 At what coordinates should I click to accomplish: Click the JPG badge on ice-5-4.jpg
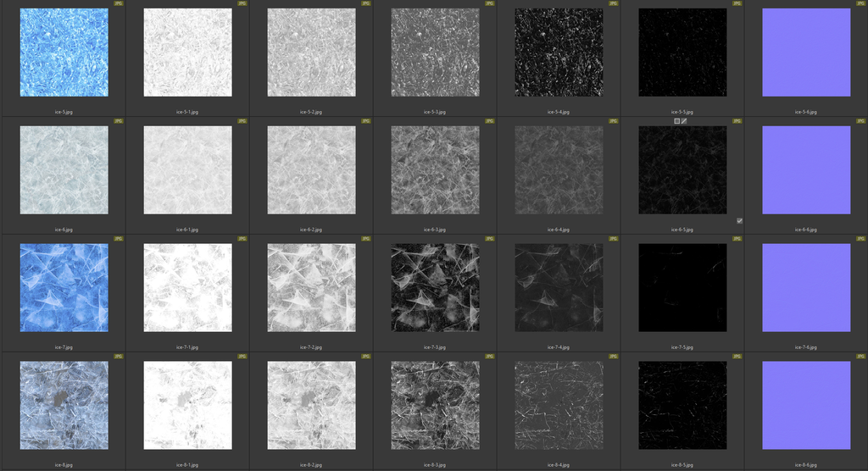[x=614, y=3]
